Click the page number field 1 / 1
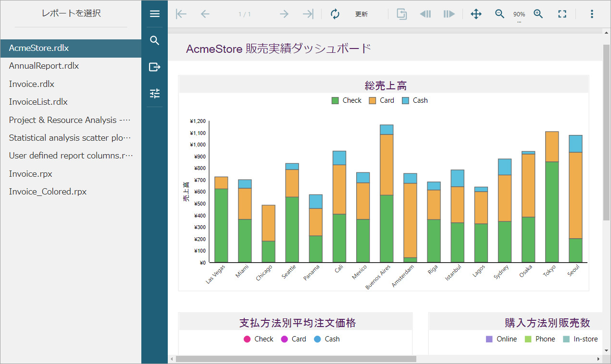This screenshot has height=364, width=611. (x=245, y=14)
